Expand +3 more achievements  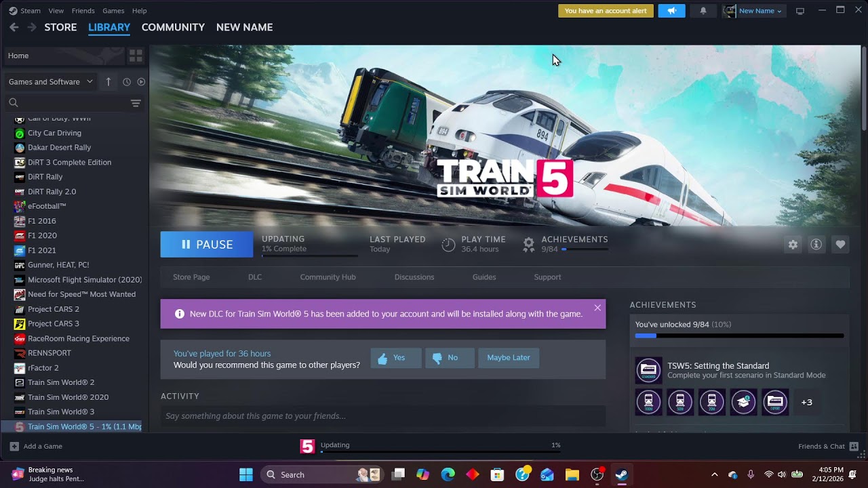[806, 402]
